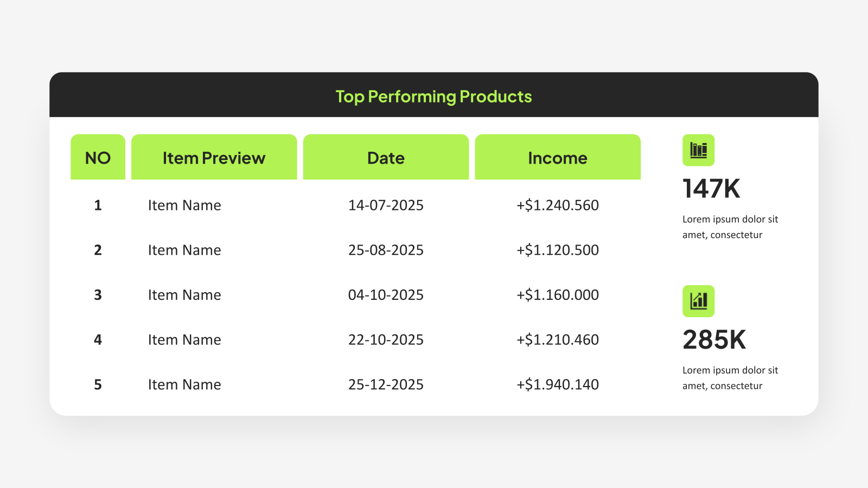Click row number 3
This screenshot has height=488, width=868.
point(98,295)
